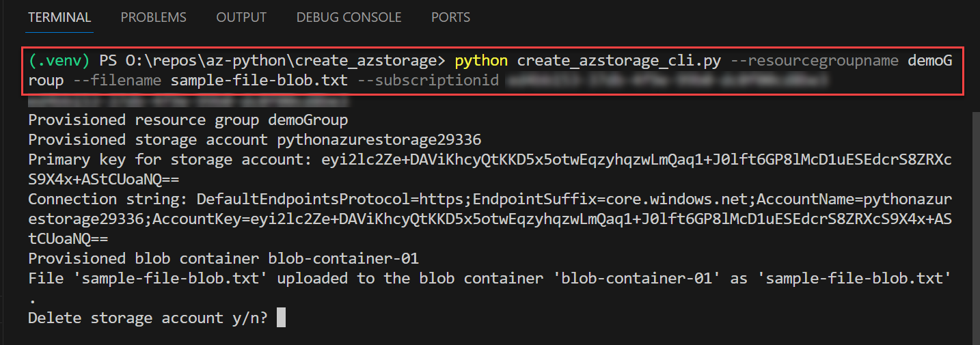Screen dimensions: 980x345
Task: Click the 'Primary key for storage account' text
Action: pos(171,160)
